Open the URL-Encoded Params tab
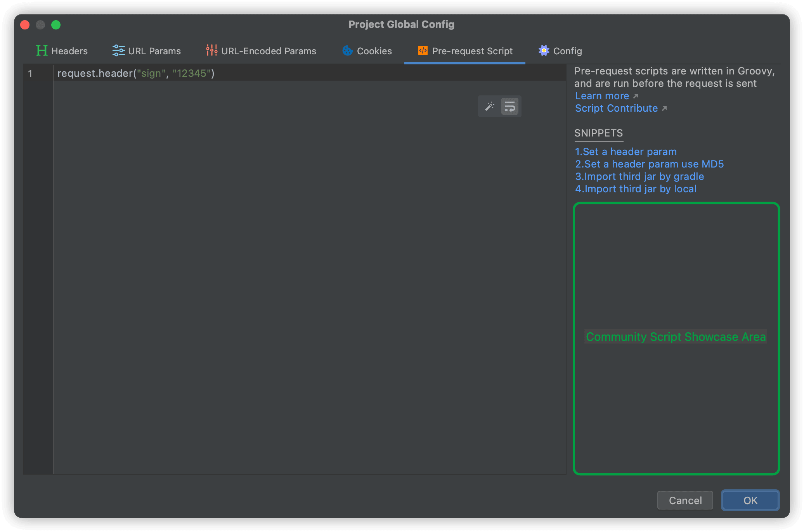Screen dimensions: 804x532 [268, 51]
